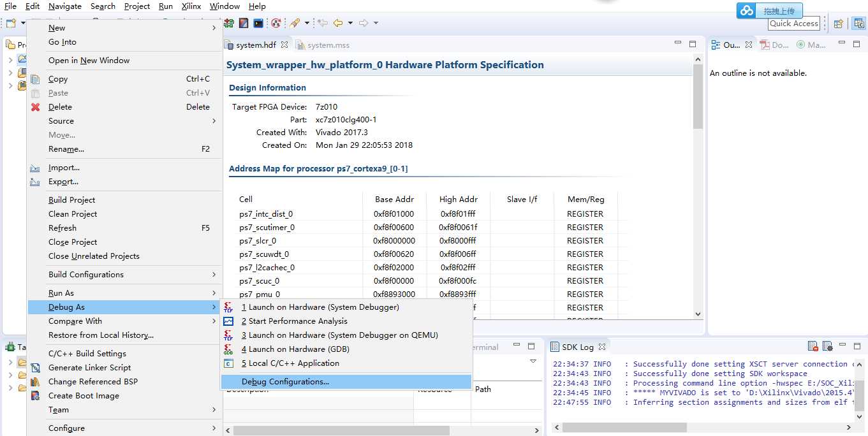
Task: Click the green Program FPGA toolbar icon
Action: click(229, 23)
